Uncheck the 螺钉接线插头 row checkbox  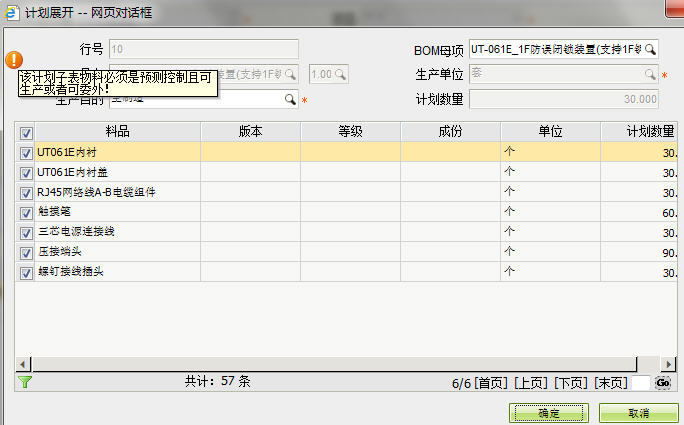point(26,273)
